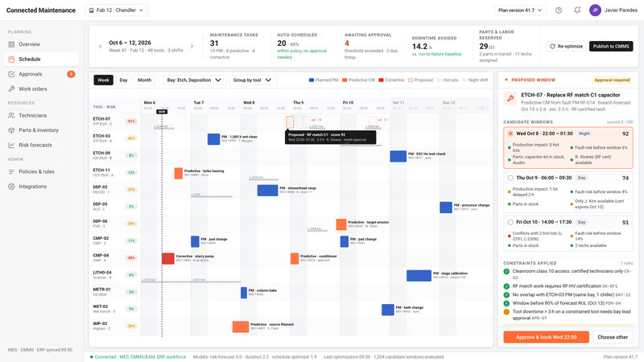This screenshot has height=362, width=644.
Task: Toggle Proposed legend filter
Action: [x=420, y=80]
